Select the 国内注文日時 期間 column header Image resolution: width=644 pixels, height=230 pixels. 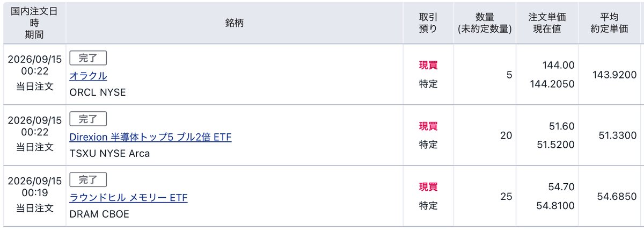click(x=35, y=23)
